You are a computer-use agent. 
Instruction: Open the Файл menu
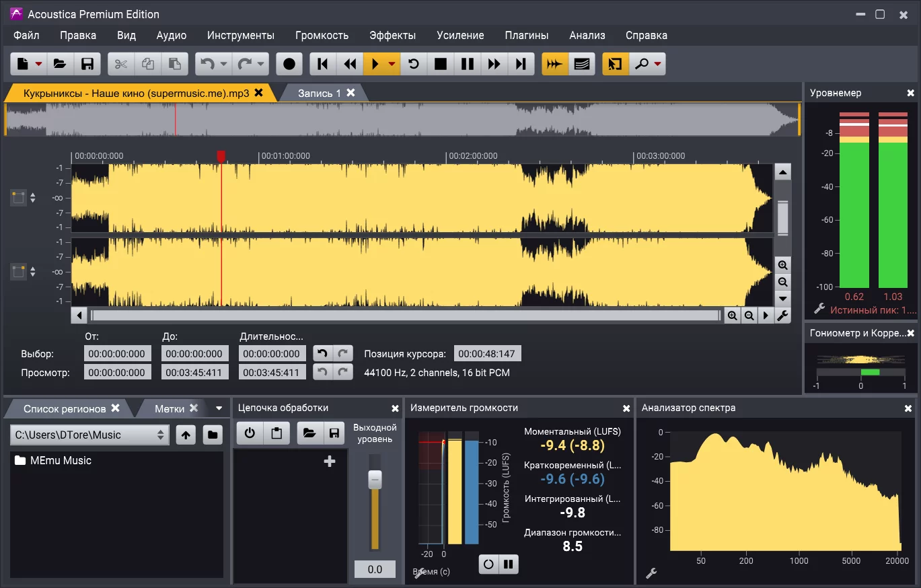click(x=26, y=35)
